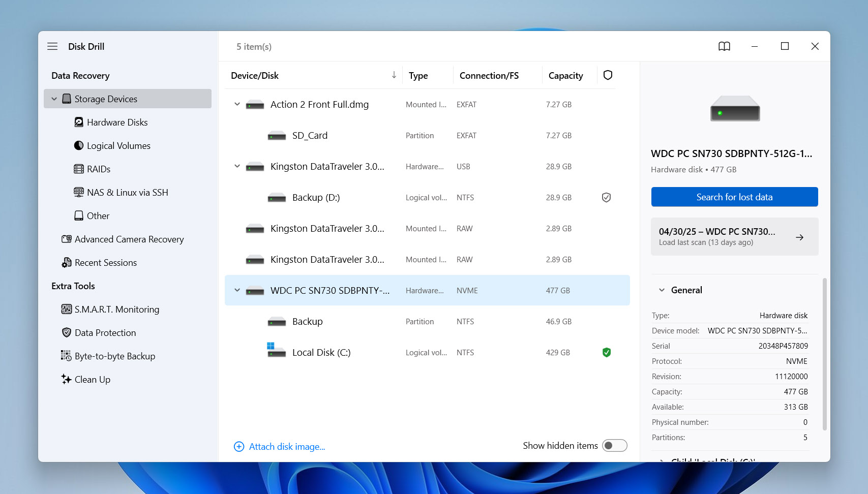Click the gray shield on Backup (D:) row
The image size is (868, 494).
pyautogui.click(x=606, y=197)
